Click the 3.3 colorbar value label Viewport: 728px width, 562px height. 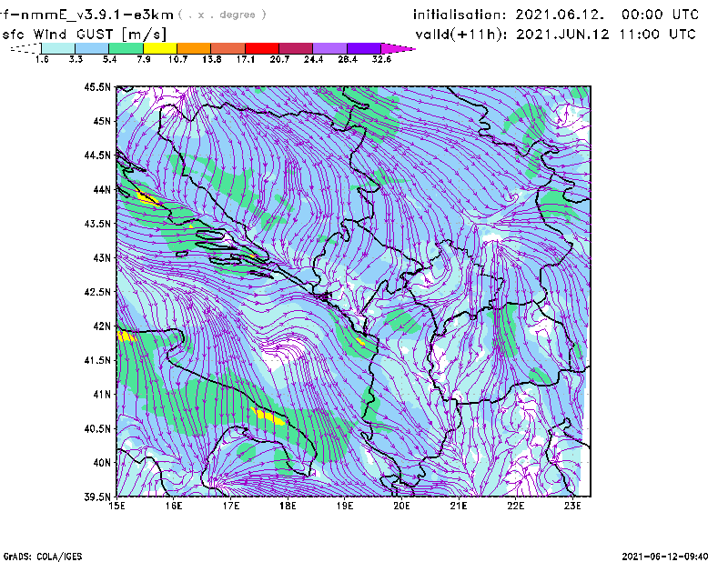(x=76, y=59)
